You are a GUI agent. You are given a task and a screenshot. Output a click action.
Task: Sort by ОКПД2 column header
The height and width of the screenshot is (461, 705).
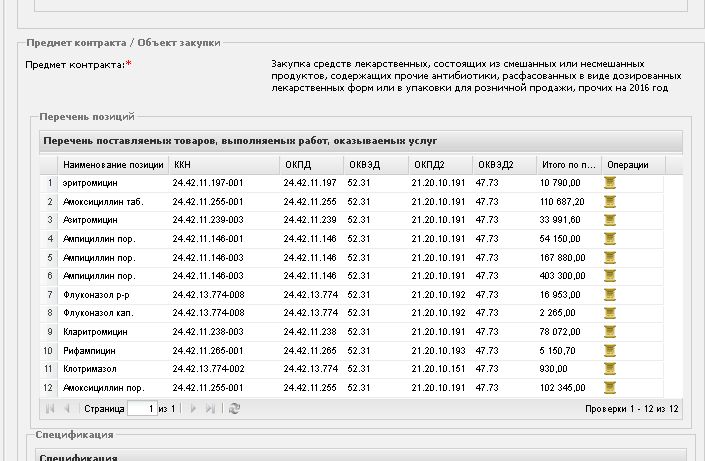point(441,165)
